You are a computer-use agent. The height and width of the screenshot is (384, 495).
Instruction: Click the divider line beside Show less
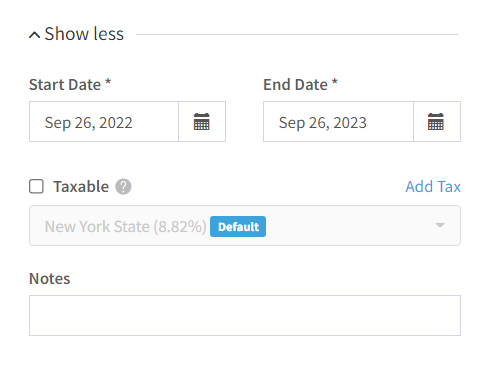[297, 34]
